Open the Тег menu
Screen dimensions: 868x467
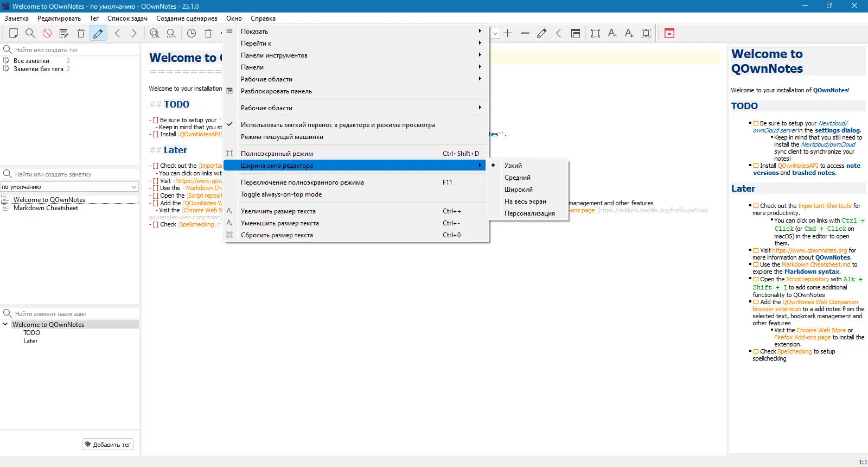[x=94, y=18]
